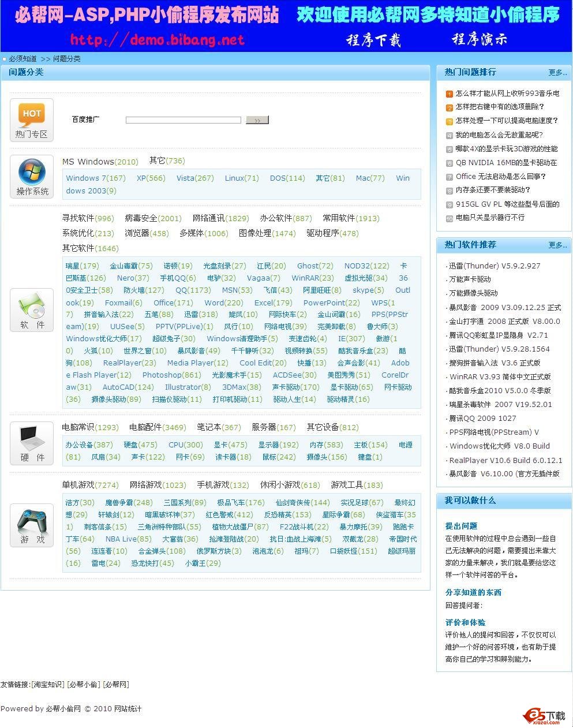This screenshot has height=728, width=573.
Task: Open 更多 link in 热门问题排行
Action: pyautogui.click(x=557, y=73)
